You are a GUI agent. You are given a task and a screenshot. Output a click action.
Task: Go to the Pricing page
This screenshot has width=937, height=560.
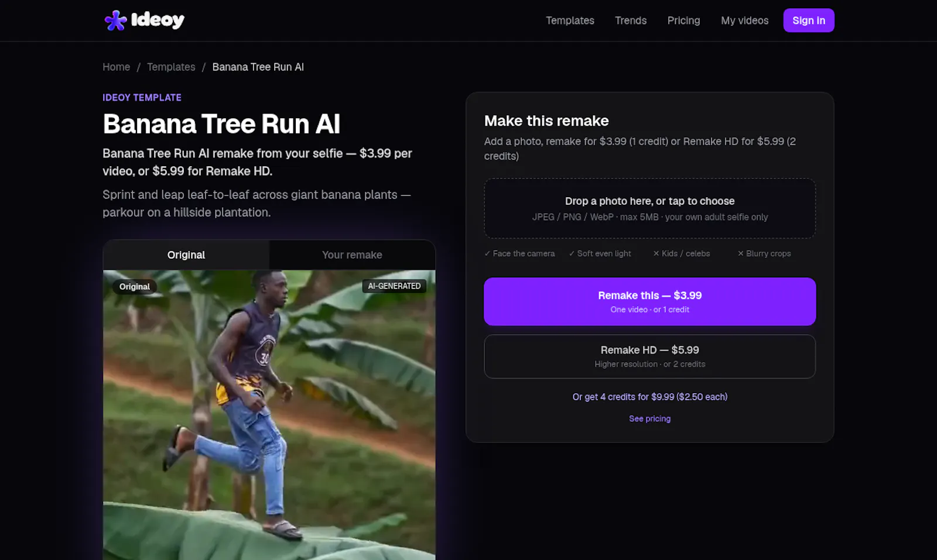pos(683,20)
